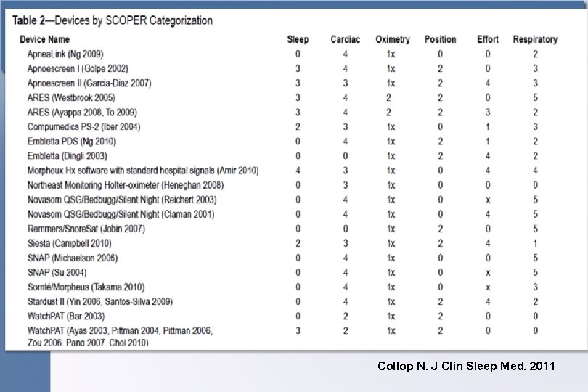The image size is (588, 392).
Task: Select 'Stardust II (Yin 2006, Santos-Silva 2009)' name
Action: click(100, 302)
